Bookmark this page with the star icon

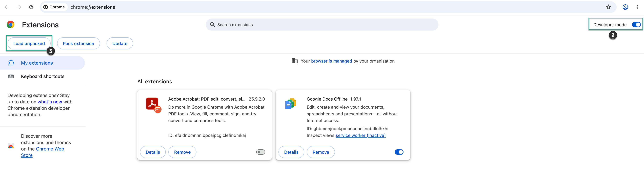(608, 7)
